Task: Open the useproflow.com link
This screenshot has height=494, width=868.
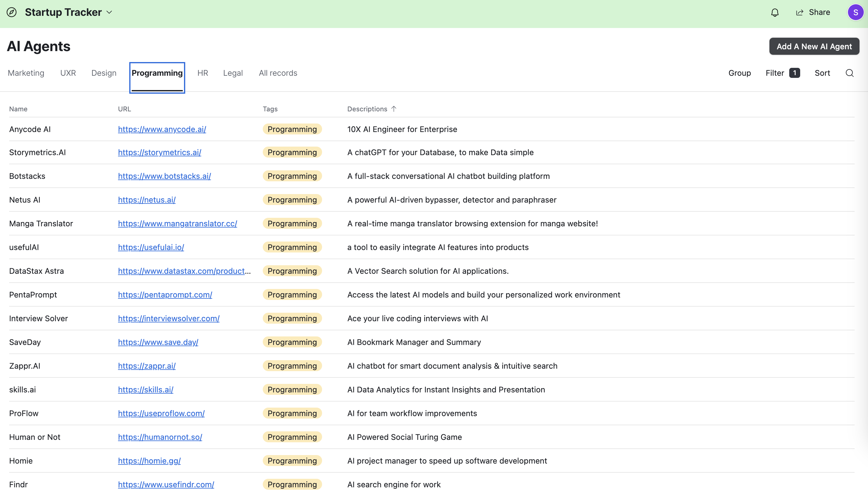Action: click(x=161, y=414)
